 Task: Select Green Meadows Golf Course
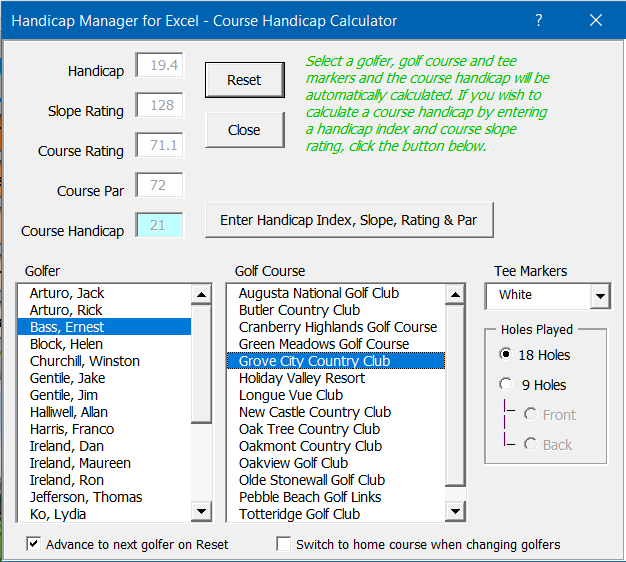pos(336,344)
